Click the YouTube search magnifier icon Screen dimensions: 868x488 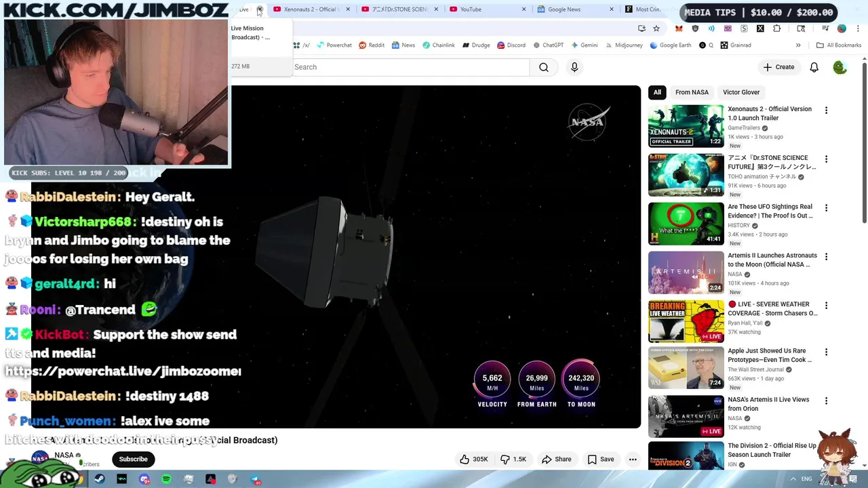point(543,67)
